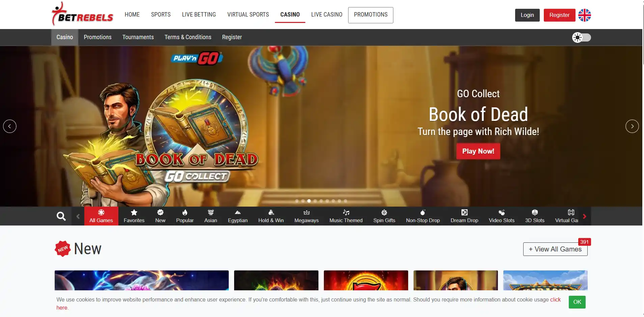Switch to LIVE CASINO
Image resolution: width=644 pixels, height=317 pixels.
click(327, 15)
